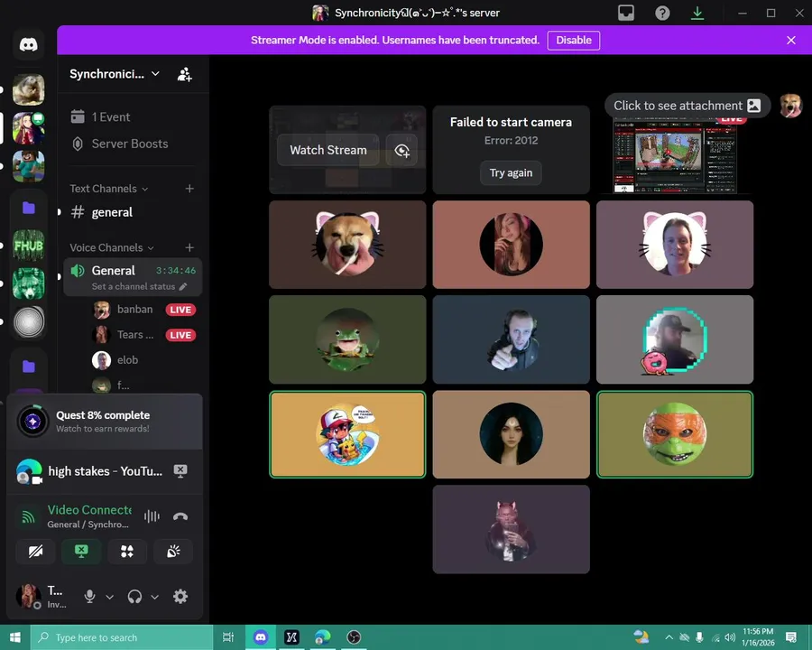Screen dimensions: 812x650
Task: Toggle the camera on
Action: pos(35,551)
